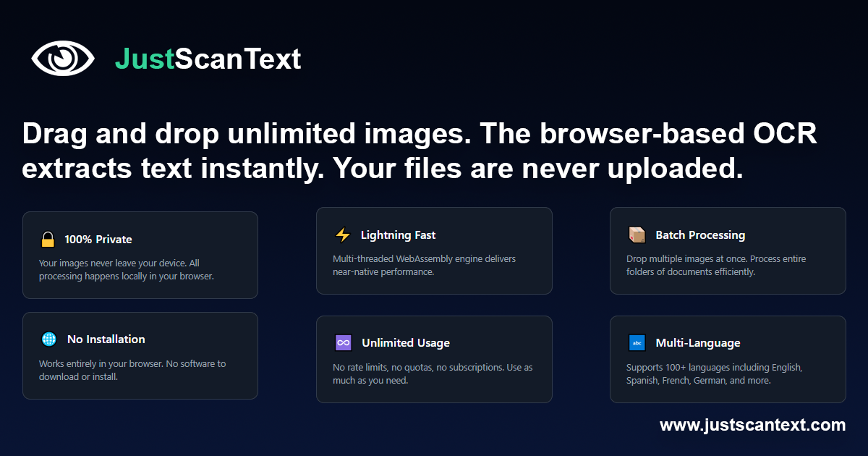Click the lightning bolt icon for Lightning Fast
This screenshot has height=456, width=868.
click(x=341, y=234)
